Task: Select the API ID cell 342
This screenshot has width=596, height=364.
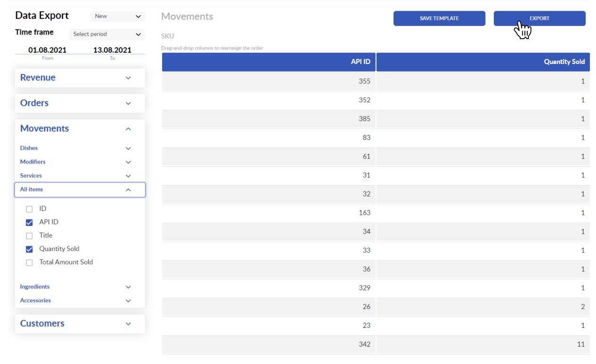Action: [x=269, y=344]
